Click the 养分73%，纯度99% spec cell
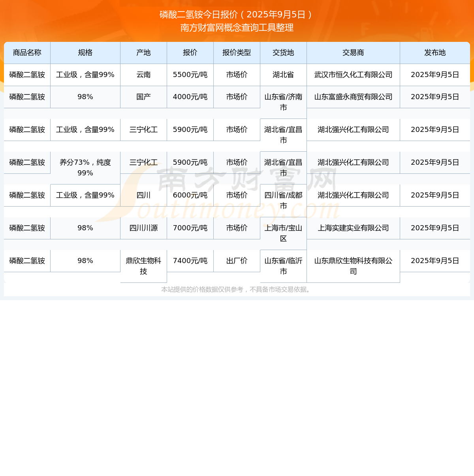This screenshot has width=474, height=476. point(85,167)
